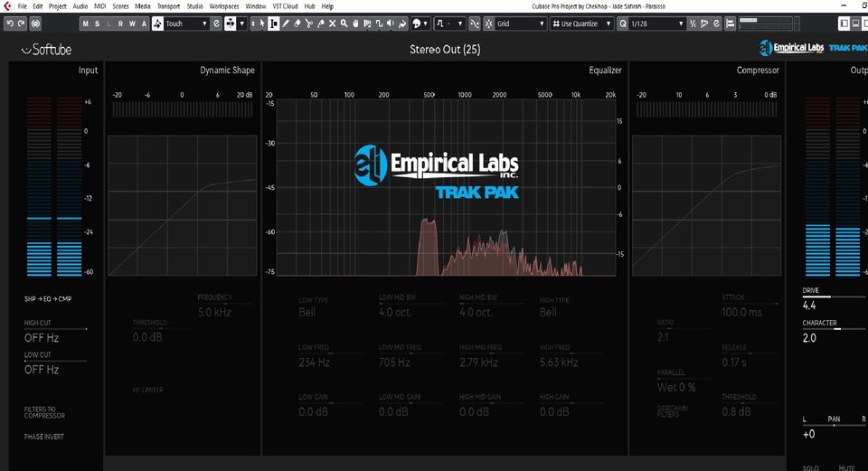Toggle Automation follows events A button
Image resolution: width=868 pixels, height=471 pixels.
(x=144, y=24)
